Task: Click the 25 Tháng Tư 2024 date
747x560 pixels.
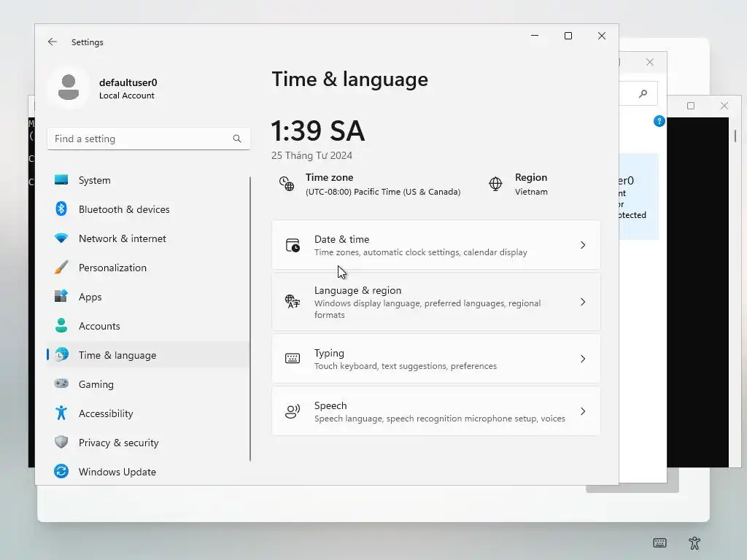Action: (x=311, y=155)
